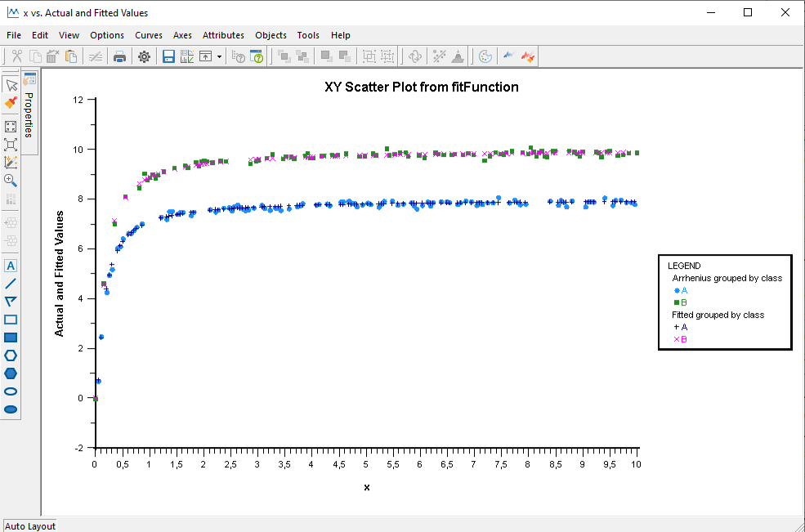805x532 pixels.
Task: Click the Copy icon in toolbar
Action: point(35,56)
